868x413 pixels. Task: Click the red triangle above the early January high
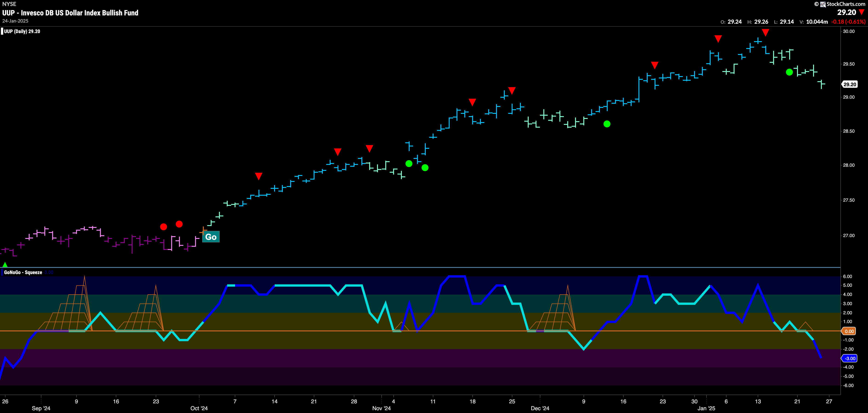[718, 39]
